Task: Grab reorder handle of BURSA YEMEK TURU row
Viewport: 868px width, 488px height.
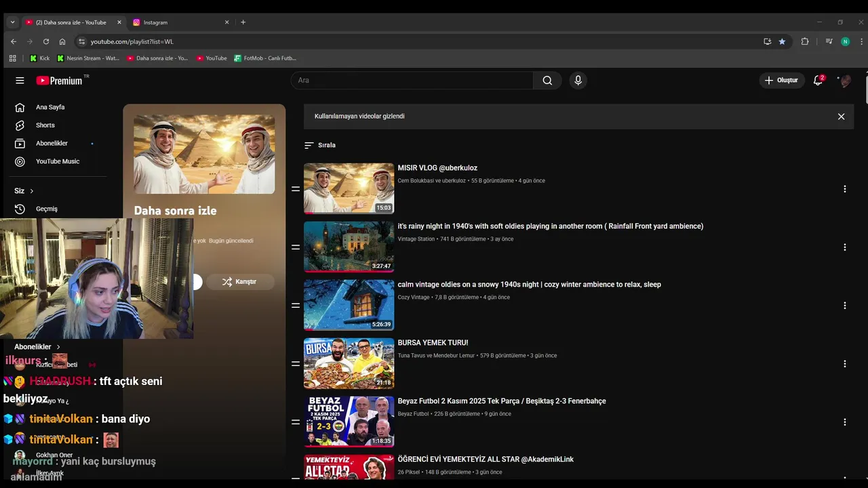Action: click(296, 364)
